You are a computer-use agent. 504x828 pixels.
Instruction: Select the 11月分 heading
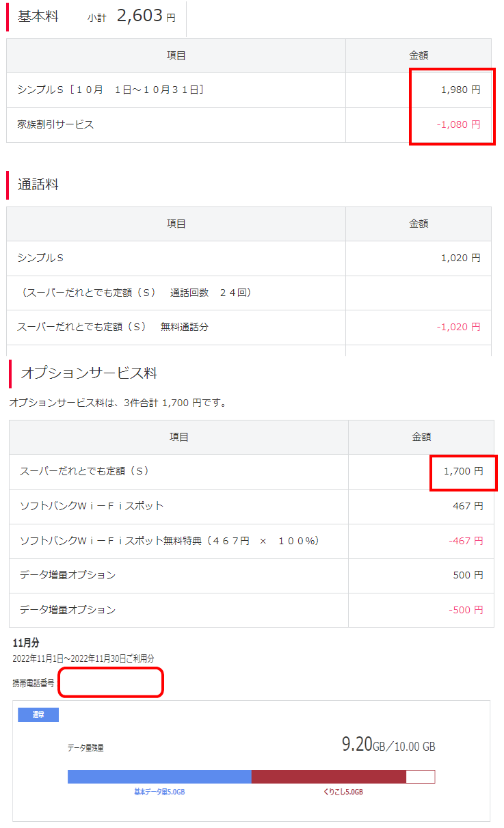[x=26, y=643]
